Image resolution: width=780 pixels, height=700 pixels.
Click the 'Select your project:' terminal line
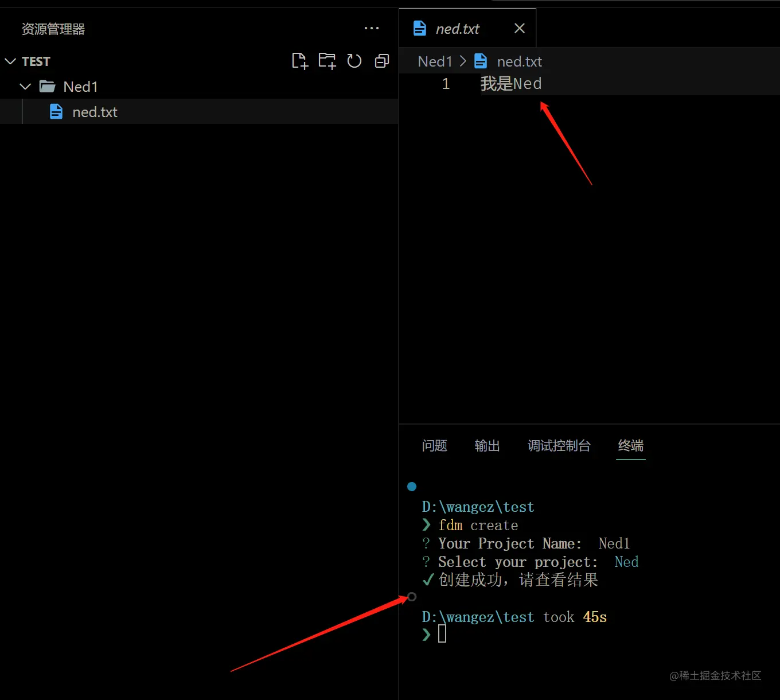(x=531, y=562)
